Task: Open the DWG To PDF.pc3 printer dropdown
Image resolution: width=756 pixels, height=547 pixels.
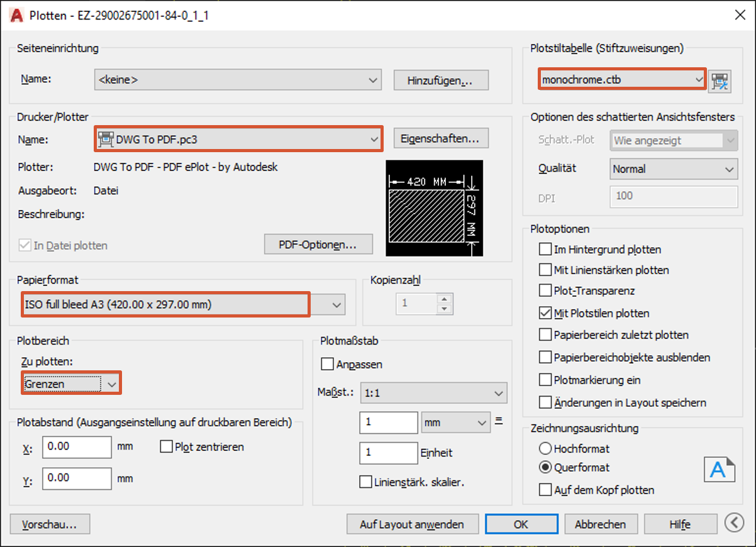Action: pos(238,140)
